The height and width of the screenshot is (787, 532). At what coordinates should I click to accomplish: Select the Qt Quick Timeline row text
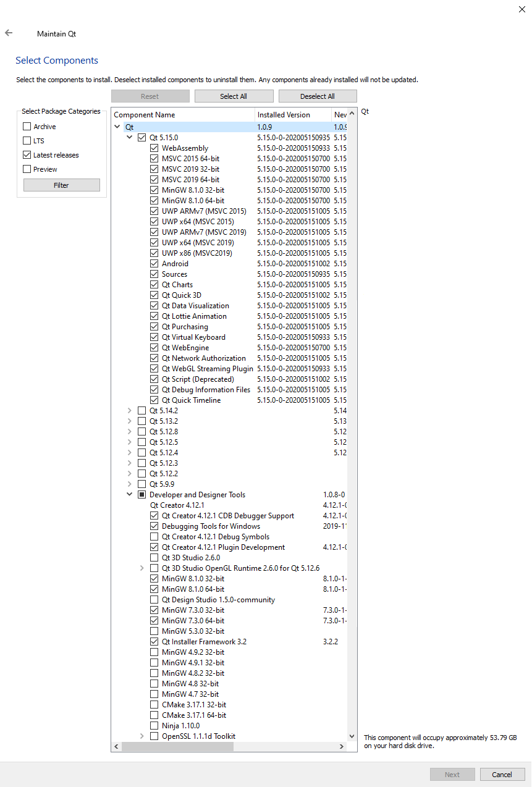[x=191, y=400]
